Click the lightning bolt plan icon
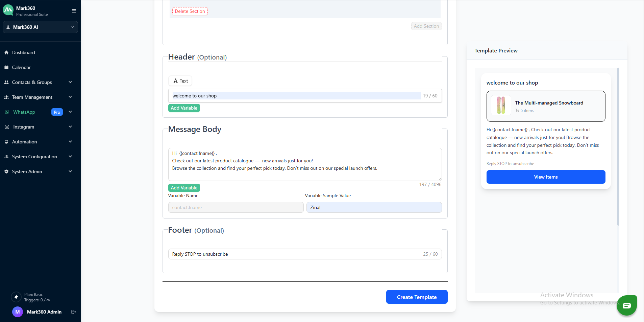The image size is (644, 322). coord(16,297)
